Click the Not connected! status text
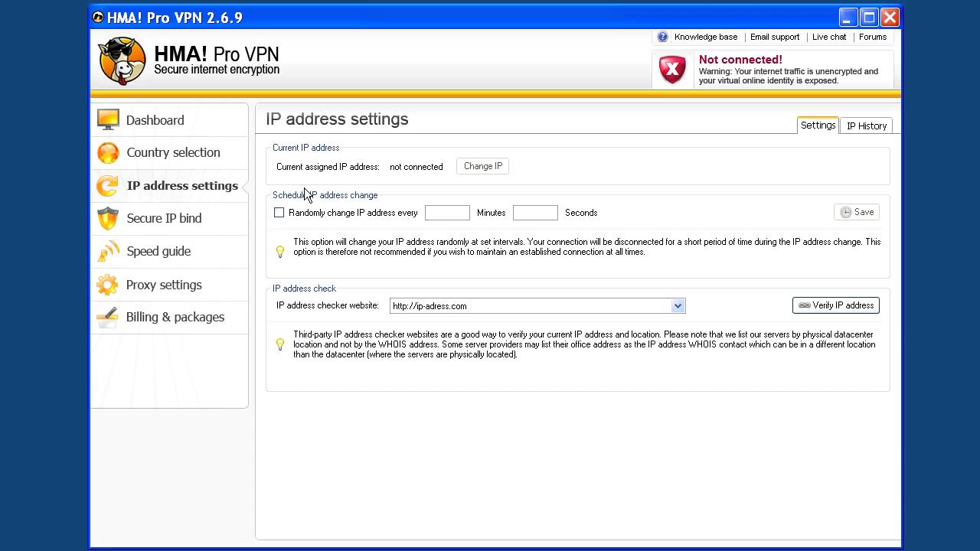The image size is (980, 551). coord(740,59)
